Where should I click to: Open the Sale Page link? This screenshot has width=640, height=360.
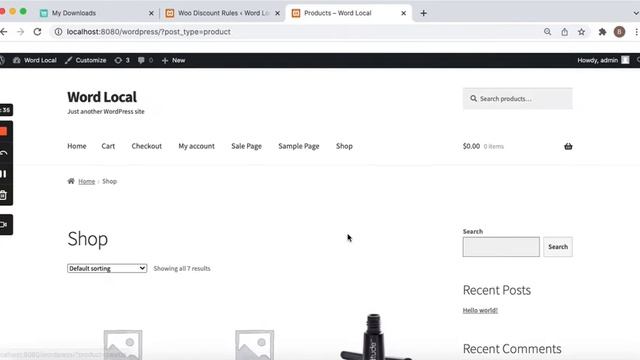247,146
